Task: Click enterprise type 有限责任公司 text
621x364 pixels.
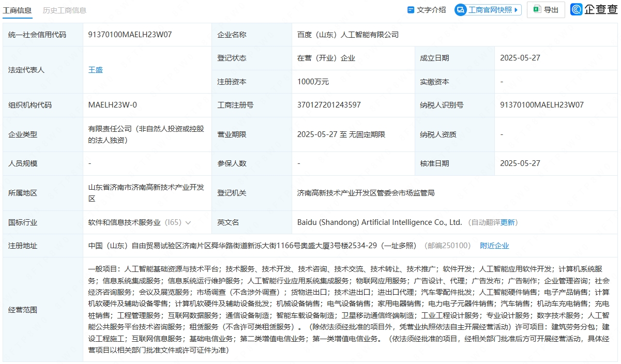Action: pyautogui.click(x=147, y=134)
